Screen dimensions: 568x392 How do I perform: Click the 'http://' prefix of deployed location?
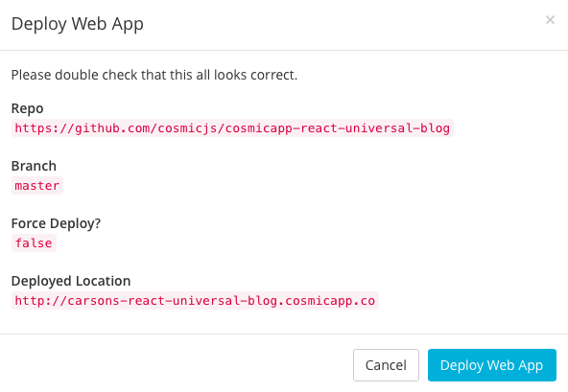[41, 301]
